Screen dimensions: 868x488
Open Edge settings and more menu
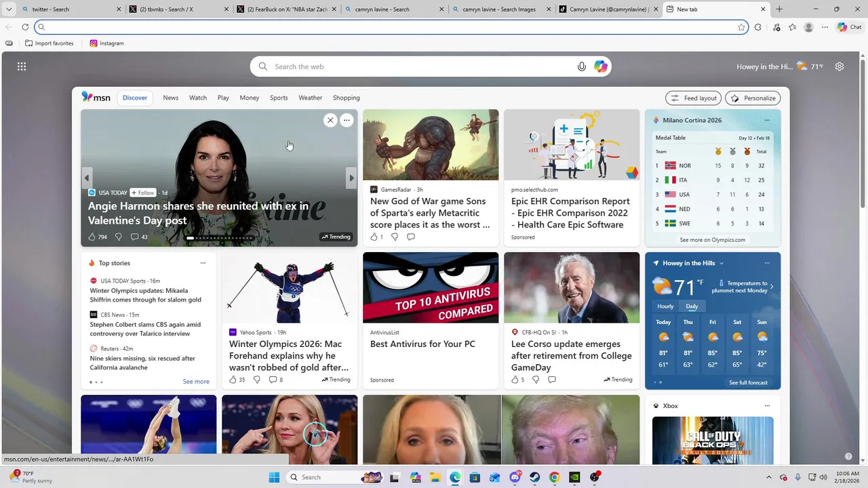(825, 27)
